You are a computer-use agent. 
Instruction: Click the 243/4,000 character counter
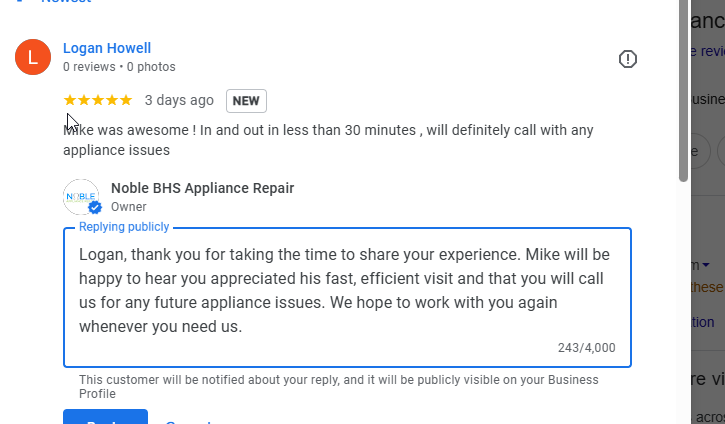point(586,348)
